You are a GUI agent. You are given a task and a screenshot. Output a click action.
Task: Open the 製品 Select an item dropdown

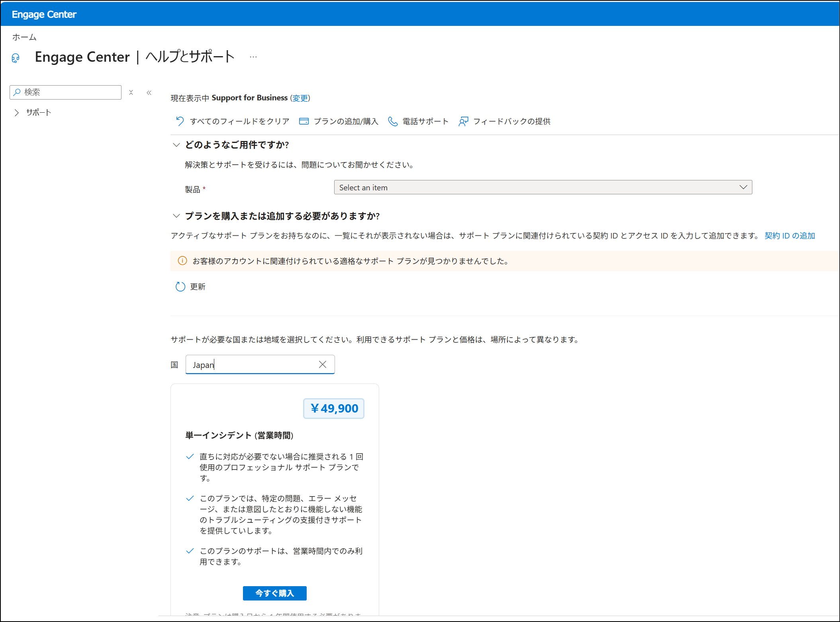[x=543, y=187]
